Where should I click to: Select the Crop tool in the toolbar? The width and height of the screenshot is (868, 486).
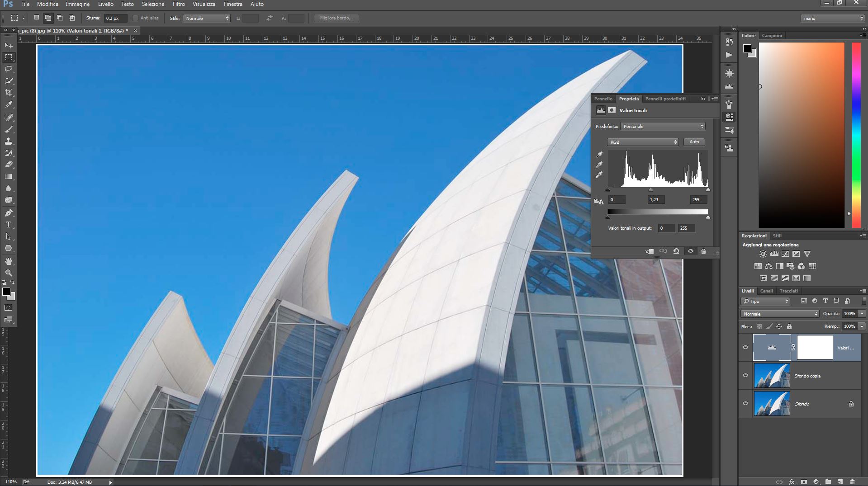pos(9,93)
